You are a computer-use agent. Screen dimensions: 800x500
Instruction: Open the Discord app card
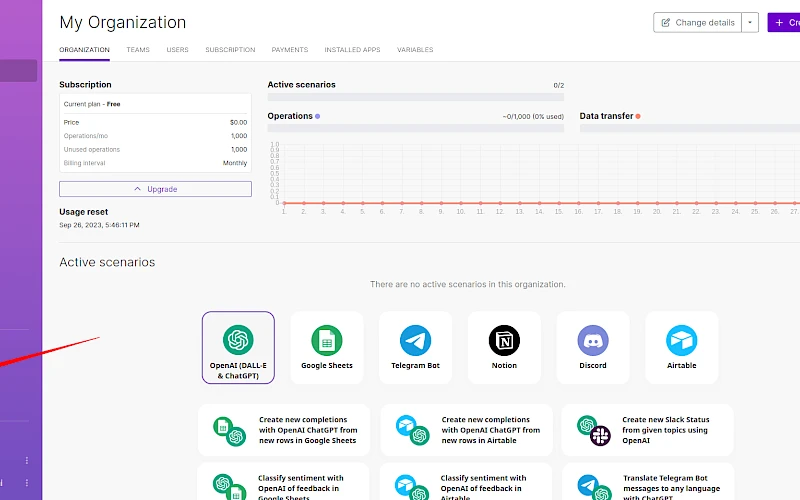pos(593,347)
